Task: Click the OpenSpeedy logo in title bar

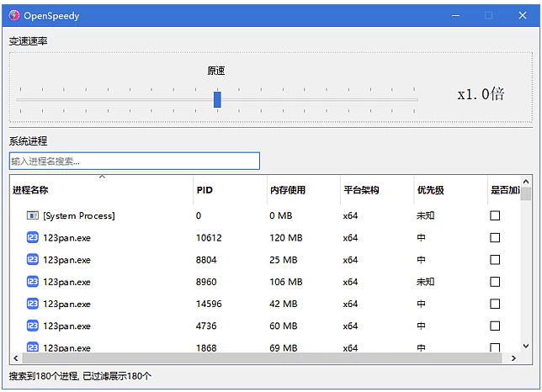Action: [x=14, y=14]
